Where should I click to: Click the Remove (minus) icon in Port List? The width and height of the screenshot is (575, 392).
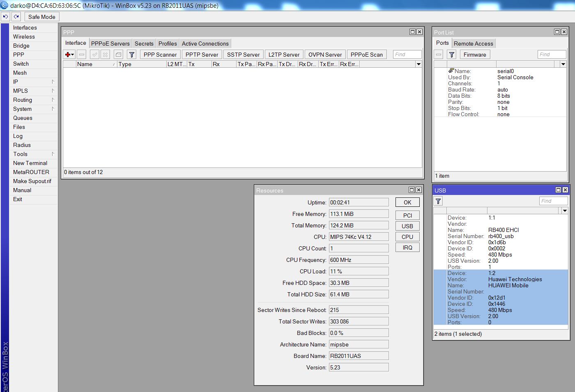coord(439,55)
